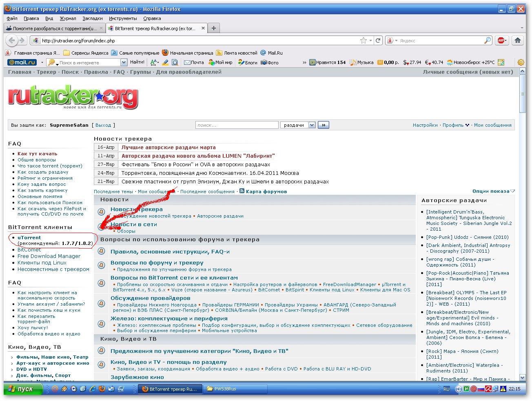Viewport: 532px width, 401px height.
Task: Click the URL address bar
Action: (200, 40)
